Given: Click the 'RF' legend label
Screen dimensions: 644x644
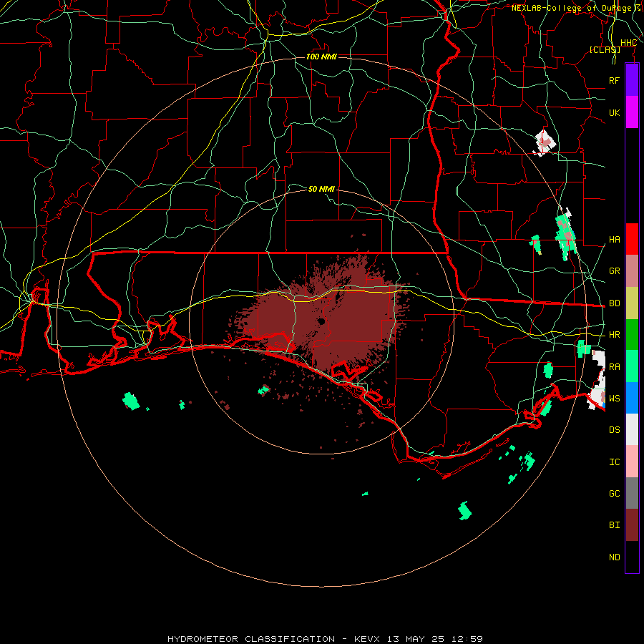Looking at the screenshot, I should click(614, 80).
